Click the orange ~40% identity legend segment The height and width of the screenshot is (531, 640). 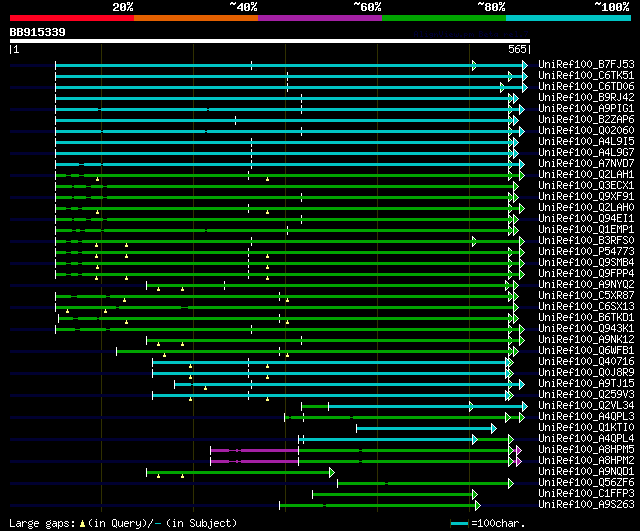click(196, 18)
